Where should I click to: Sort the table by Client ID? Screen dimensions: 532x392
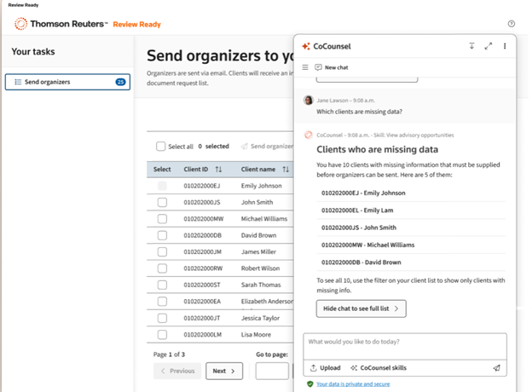pos(217,170)
